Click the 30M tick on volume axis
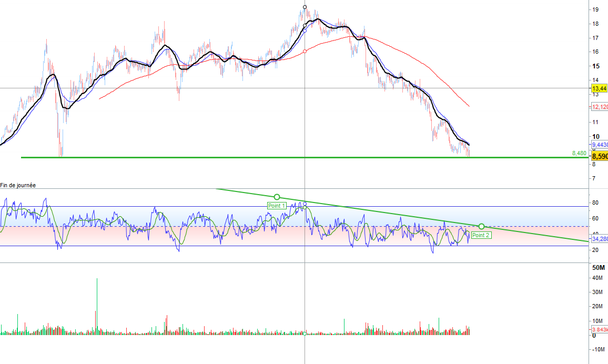 [597, 292]
